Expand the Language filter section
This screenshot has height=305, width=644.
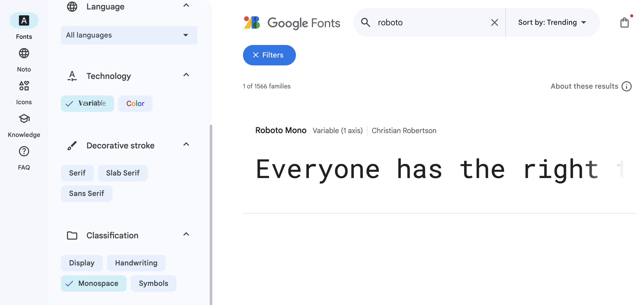[x=186, y=6]
